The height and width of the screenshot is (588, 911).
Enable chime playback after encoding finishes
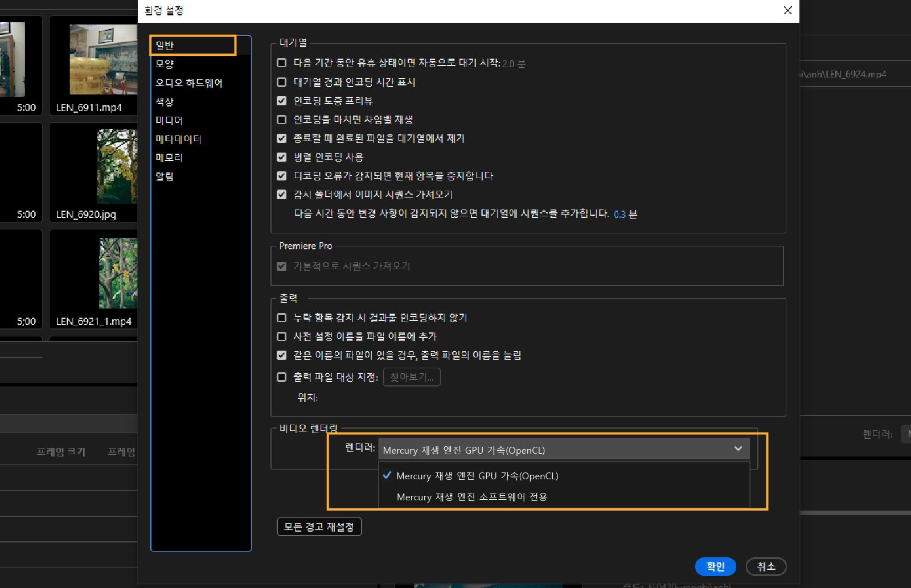tap(281, 120)
